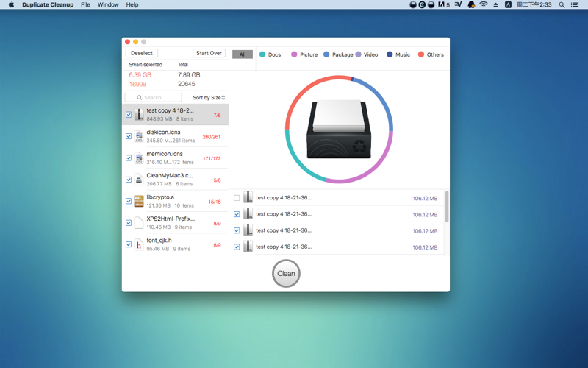Click the Start Over button

point(209,53)
